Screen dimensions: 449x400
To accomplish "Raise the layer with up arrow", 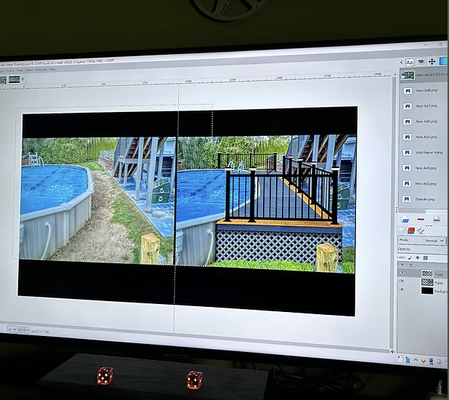I will point(416,360).
